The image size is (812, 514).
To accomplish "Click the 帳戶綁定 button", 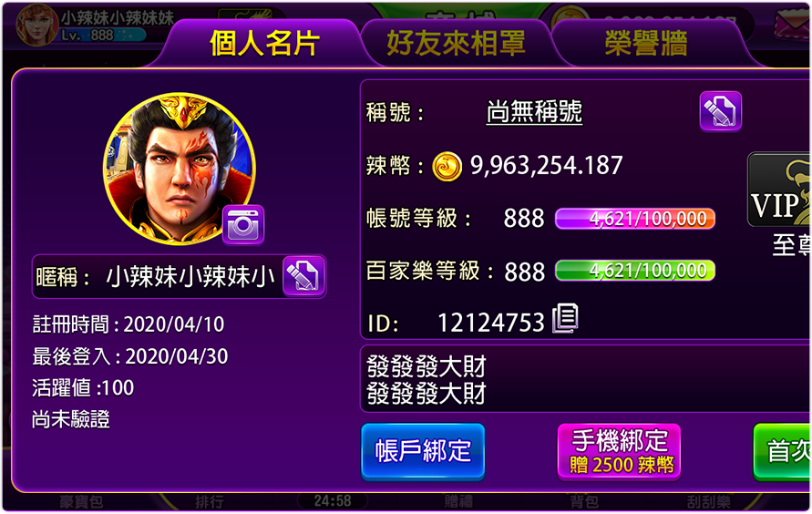I will point(423,451).
